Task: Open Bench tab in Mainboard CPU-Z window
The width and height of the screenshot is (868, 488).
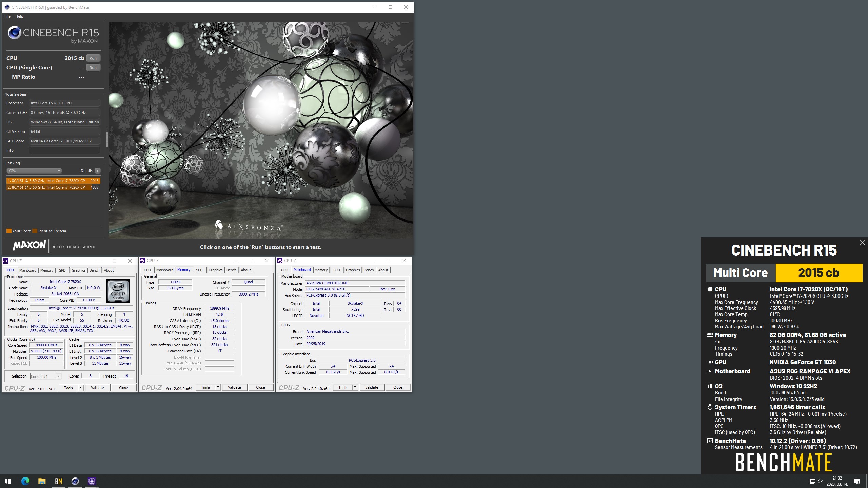Action: coord(369,270)
